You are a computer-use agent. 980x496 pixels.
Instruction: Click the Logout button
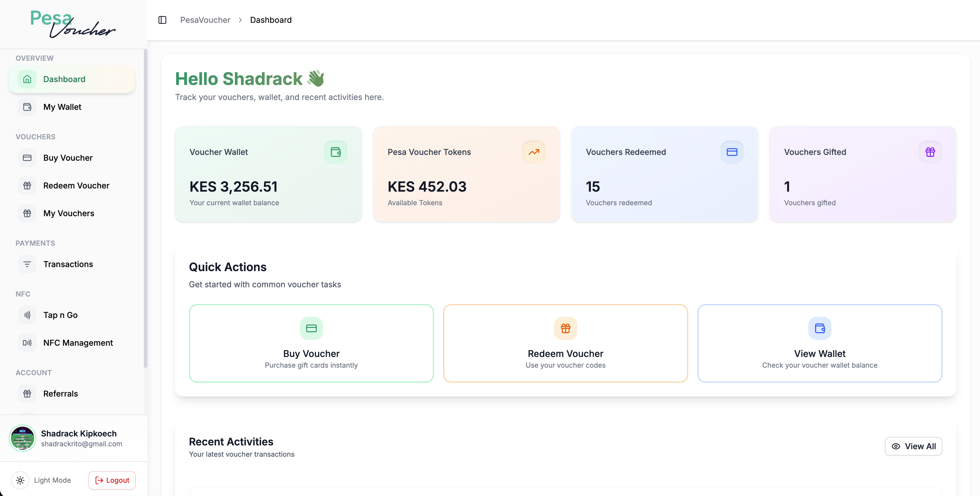click(112, 480)
